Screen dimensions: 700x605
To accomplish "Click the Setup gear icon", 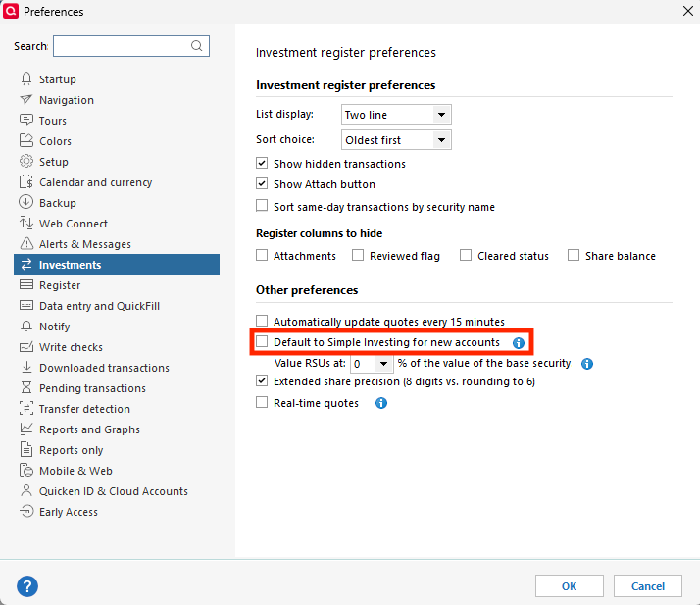I will [x=26, y=161].
